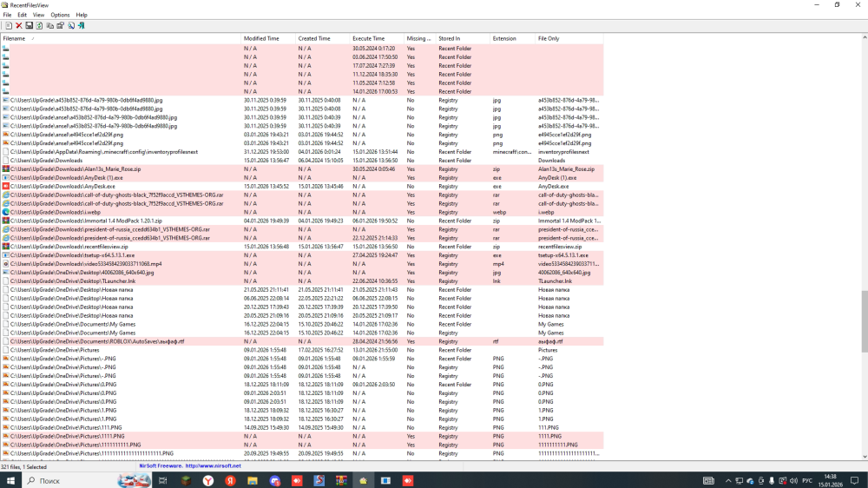Viewport: 868px width, 488px height.
Task: Click the Exit toolbar icon
Action: [82, 25]
